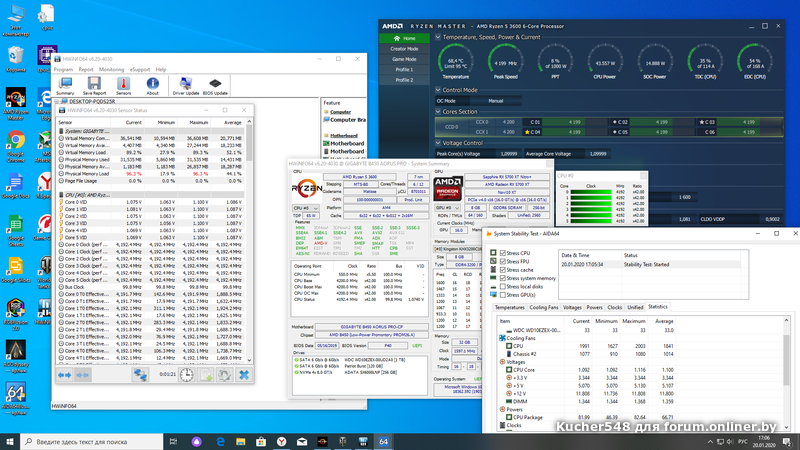Select Creator Mode in Ryzen Master sidebar
Viewport: 800px width, 450px height.
point(404,48)
